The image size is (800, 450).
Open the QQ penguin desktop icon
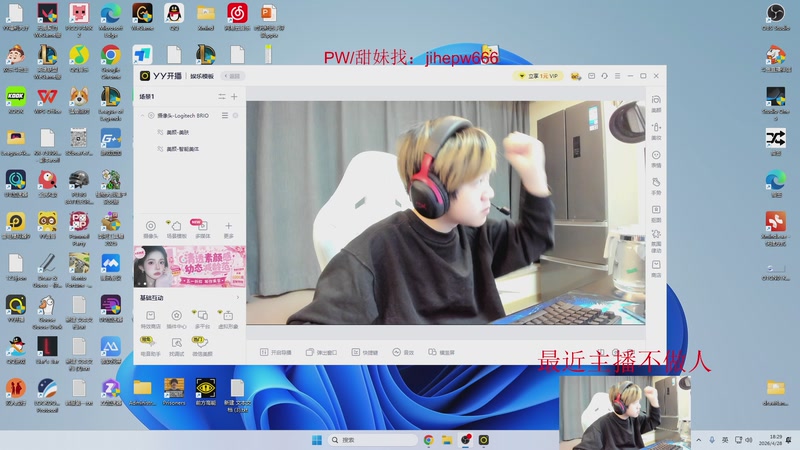(x=174, y=17)
